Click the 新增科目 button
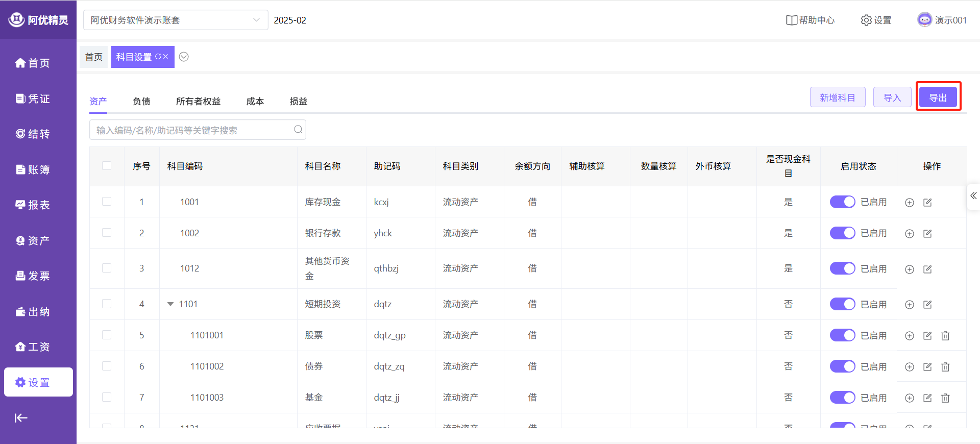The height and width of the screenshot is (444, 980). coord(837,97)
